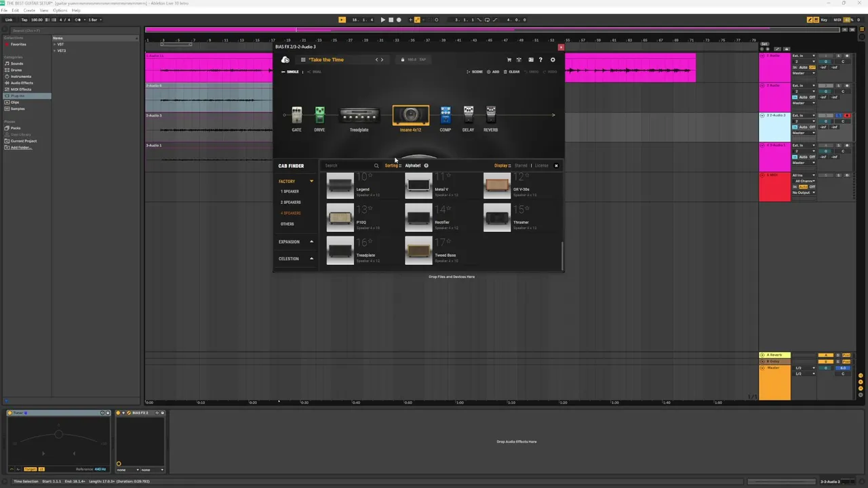Viewport: 868px width, 488px height.
Task: Open the Help menu
Action: 76,10
